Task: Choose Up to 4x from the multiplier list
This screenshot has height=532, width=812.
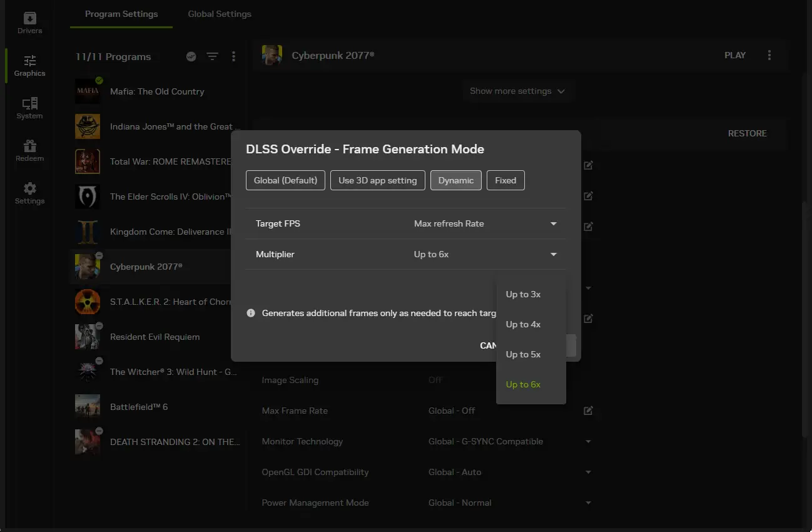Action: point(531,324)
